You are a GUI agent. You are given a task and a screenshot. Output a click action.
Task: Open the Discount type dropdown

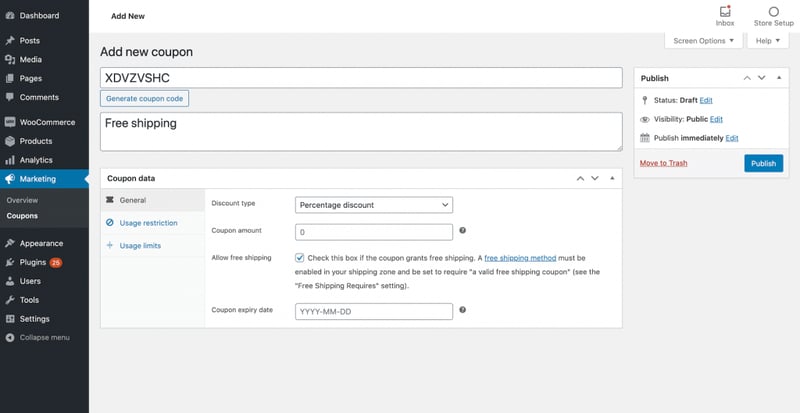pyautogui.click(x=375, y=205)
